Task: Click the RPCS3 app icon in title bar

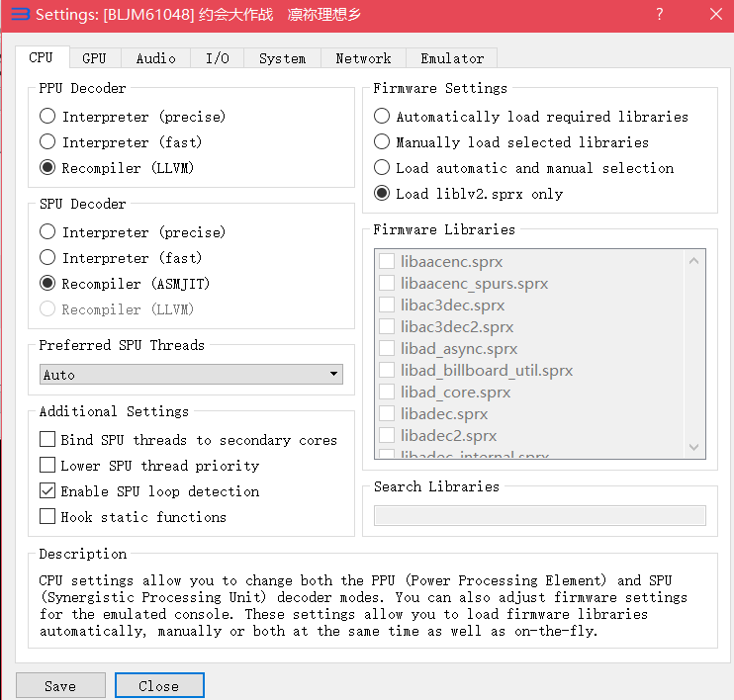Action: tap(19, 14)
